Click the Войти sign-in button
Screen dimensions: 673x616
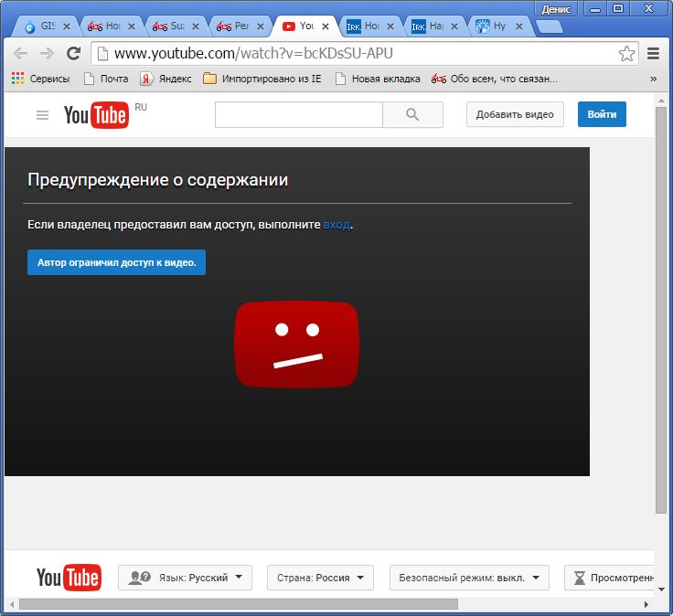pyautogui.click(x=602, y=114)
